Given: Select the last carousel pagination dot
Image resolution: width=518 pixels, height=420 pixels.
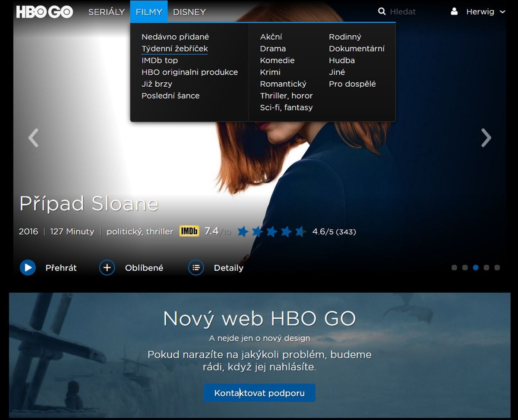Looking at the screenshot, I should point(498,267).
